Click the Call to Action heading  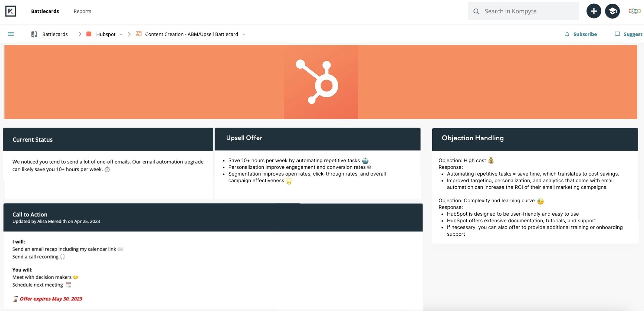click(x=30, y=215)
